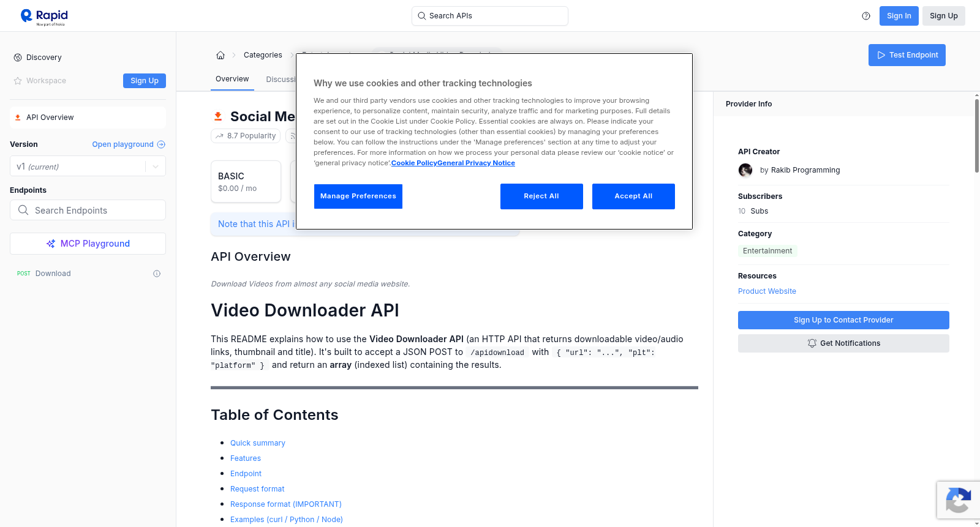The width and height of the screenshot is (980, 527).
Task: Click the popularity trend icon
Action: coord(219,136)
